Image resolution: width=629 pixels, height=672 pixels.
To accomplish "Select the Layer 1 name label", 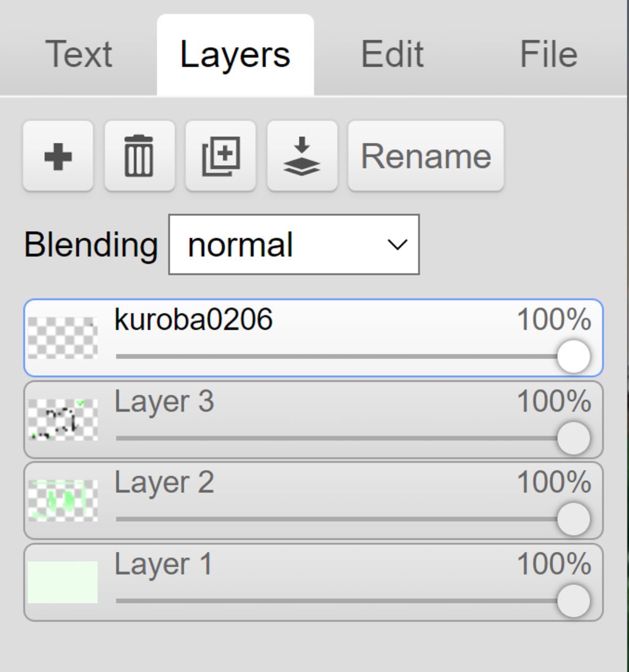I will pos(163,564).
